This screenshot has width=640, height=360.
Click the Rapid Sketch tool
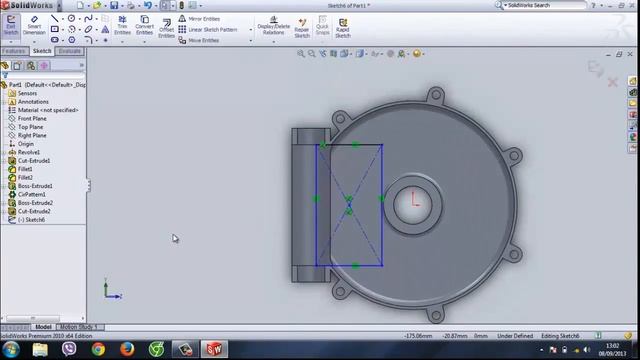(343, 28)
